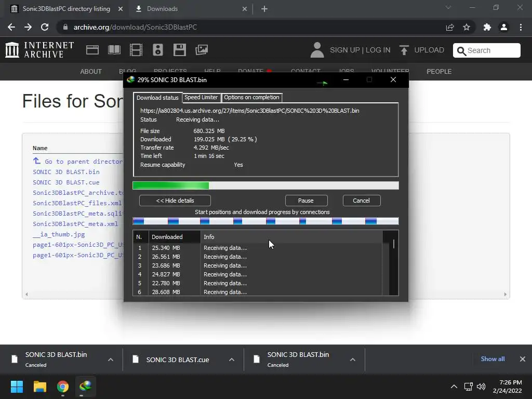Click the Chrome back arrow
Viewport: 532px width, 399px height.
pos(11,27)
